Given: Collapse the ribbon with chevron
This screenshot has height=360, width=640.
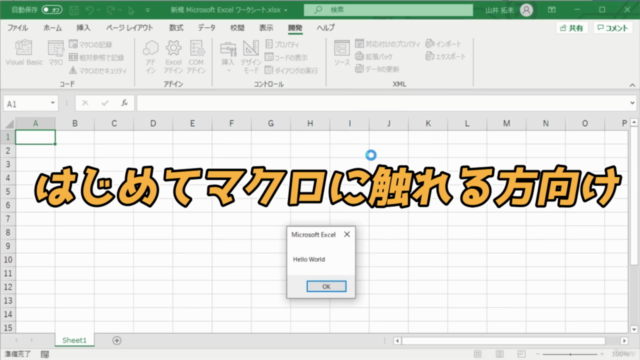Looking at the screenshot, I should point(632,85).
